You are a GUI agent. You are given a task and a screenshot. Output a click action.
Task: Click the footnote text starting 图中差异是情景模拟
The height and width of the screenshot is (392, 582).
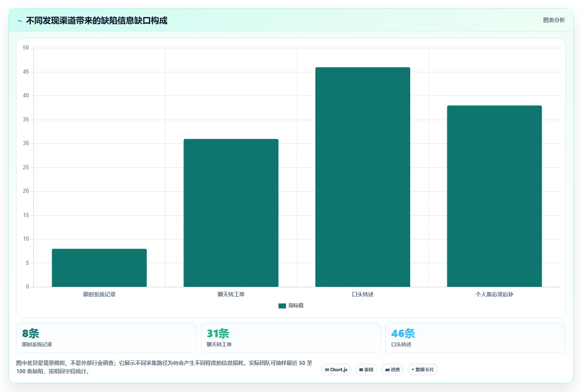coord(164,367)
